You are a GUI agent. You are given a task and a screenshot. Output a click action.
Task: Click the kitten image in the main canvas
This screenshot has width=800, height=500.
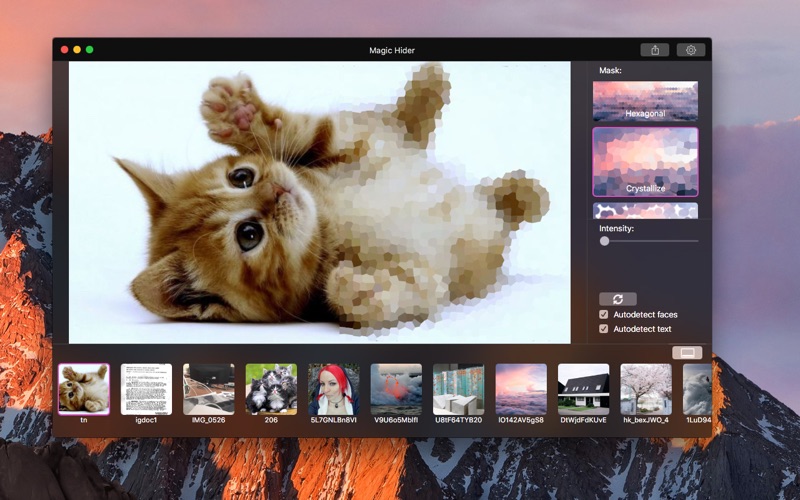click(319, 202)
